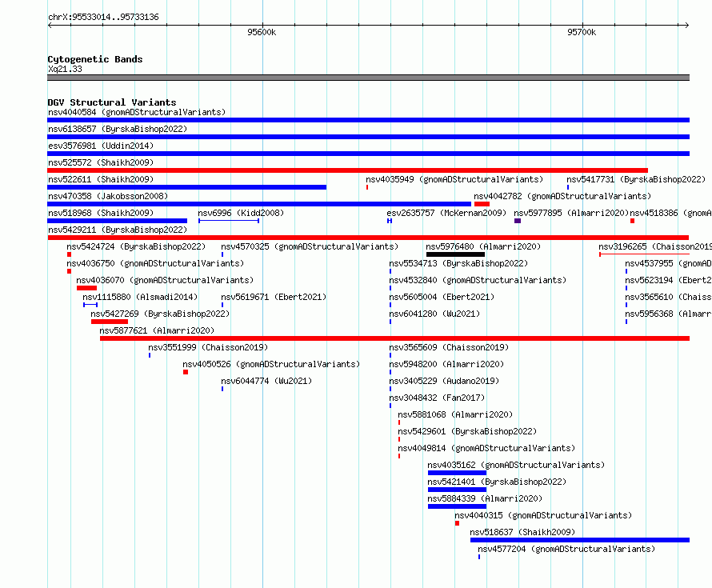Click the 95700k ruler tick label
This screenshot has height=588, width=712.
582,32
